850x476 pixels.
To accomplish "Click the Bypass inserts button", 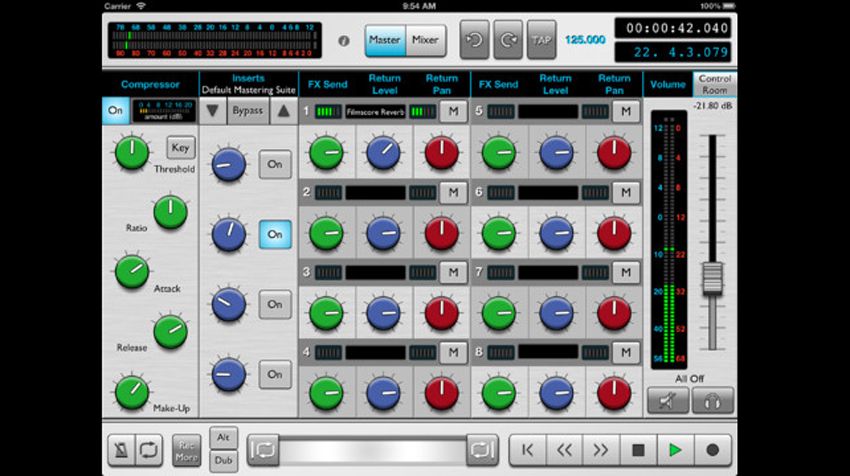I will (248, 111).
